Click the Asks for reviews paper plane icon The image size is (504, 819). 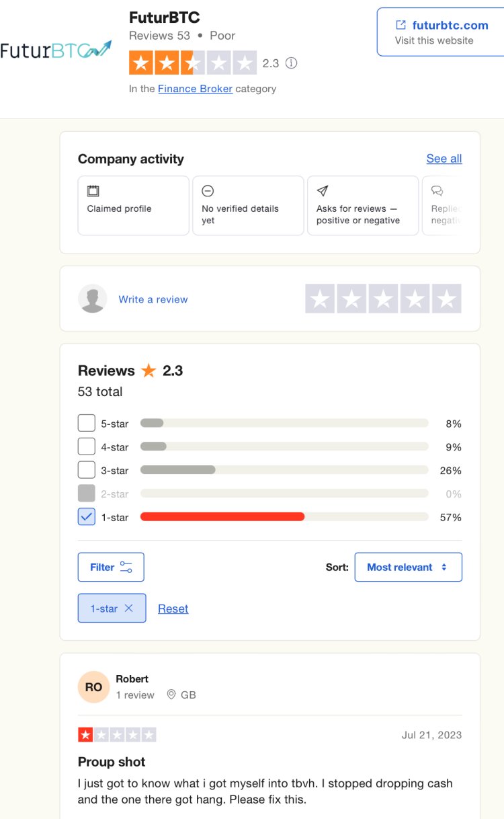323,191
